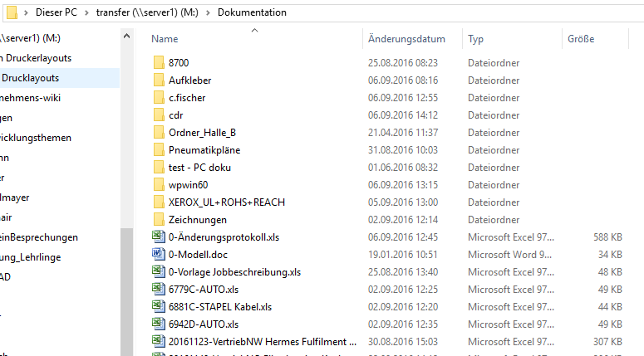Click the Excel icon of 0-Änderungsprotokoll.xls
This screenshot has height=356, width=644.
(x=160, y=237)
